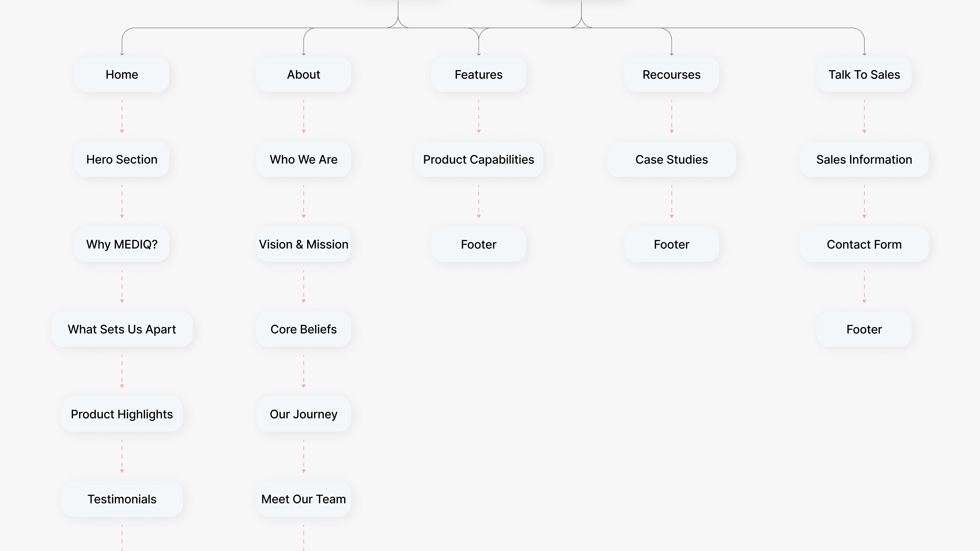
Task: Select the Who We Are box
Action: click(x=303, y=159)
